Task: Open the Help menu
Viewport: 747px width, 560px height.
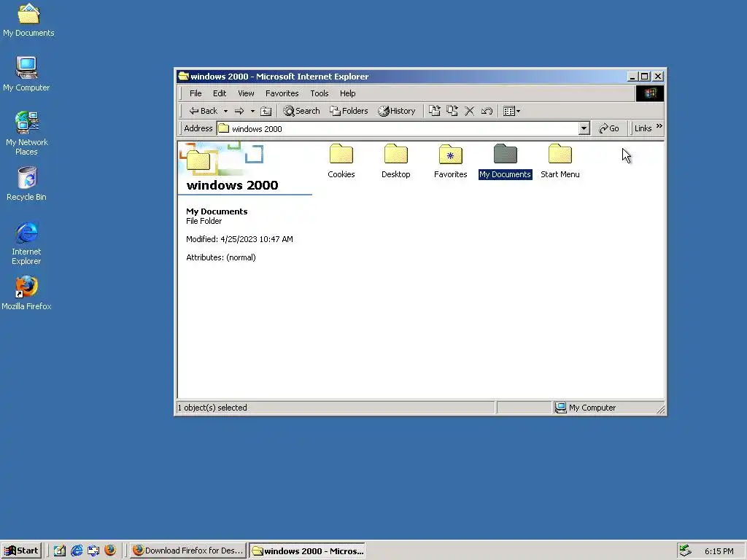Action: point(348,93)
